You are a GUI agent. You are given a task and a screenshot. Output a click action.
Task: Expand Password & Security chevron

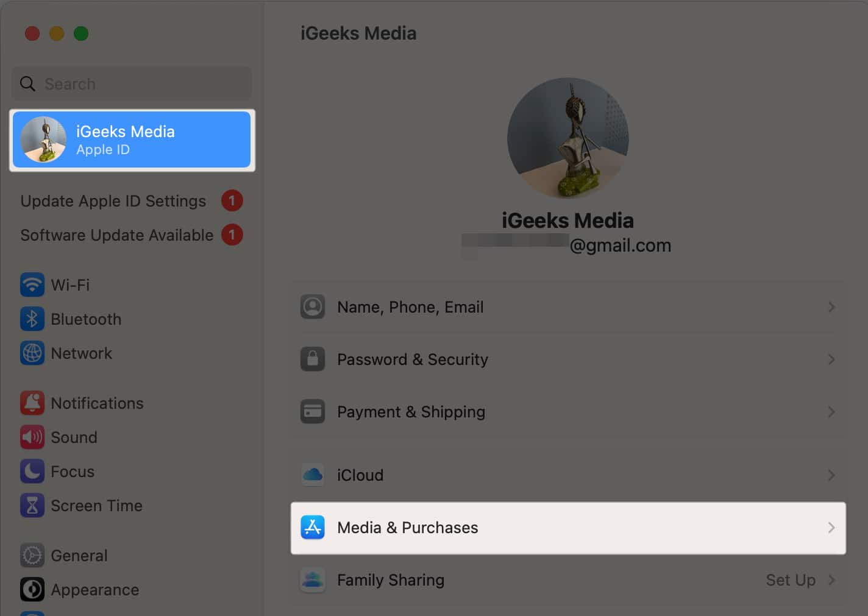[831, 359]
